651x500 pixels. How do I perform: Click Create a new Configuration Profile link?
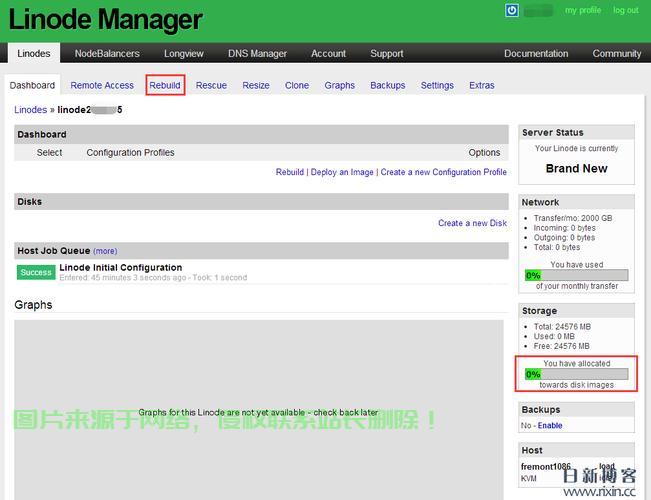click(x=443, y=172)
